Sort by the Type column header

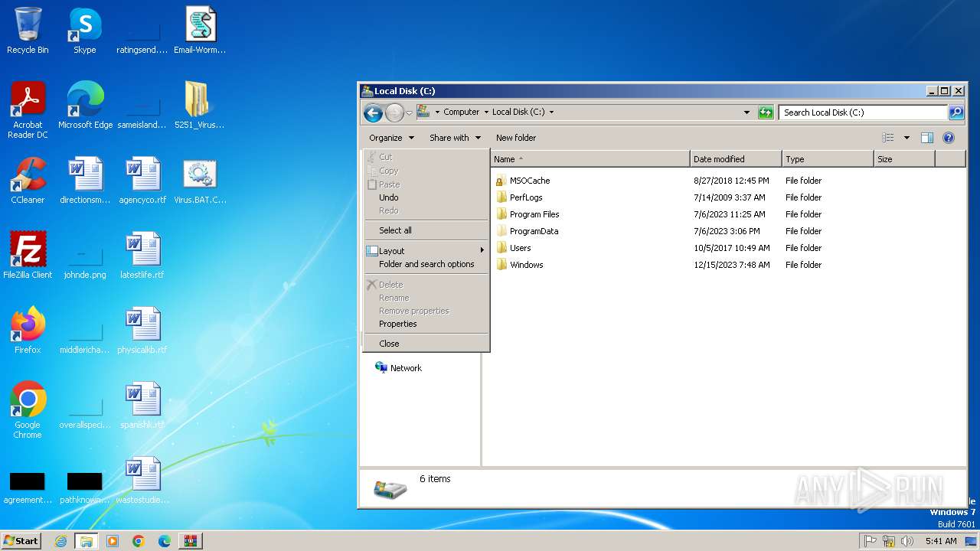coord(828,159)
